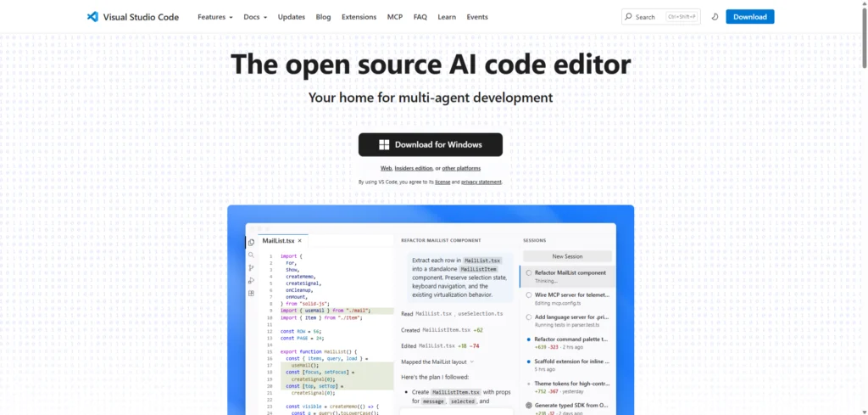This screenshot has width=868, height=415.
Task: Click status circle of Add language server session
Action: [x=529, y=317]
